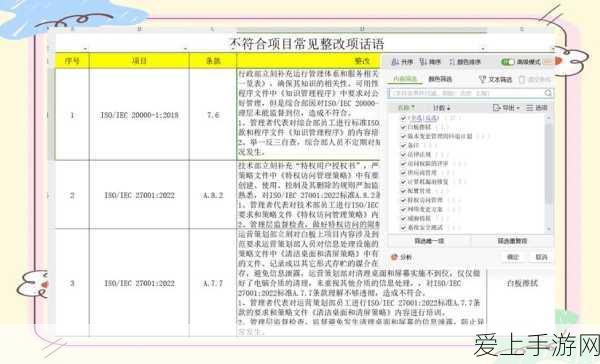Switch to the 颜色筛选 tab
600x364 pixels.
coord(440,79)
